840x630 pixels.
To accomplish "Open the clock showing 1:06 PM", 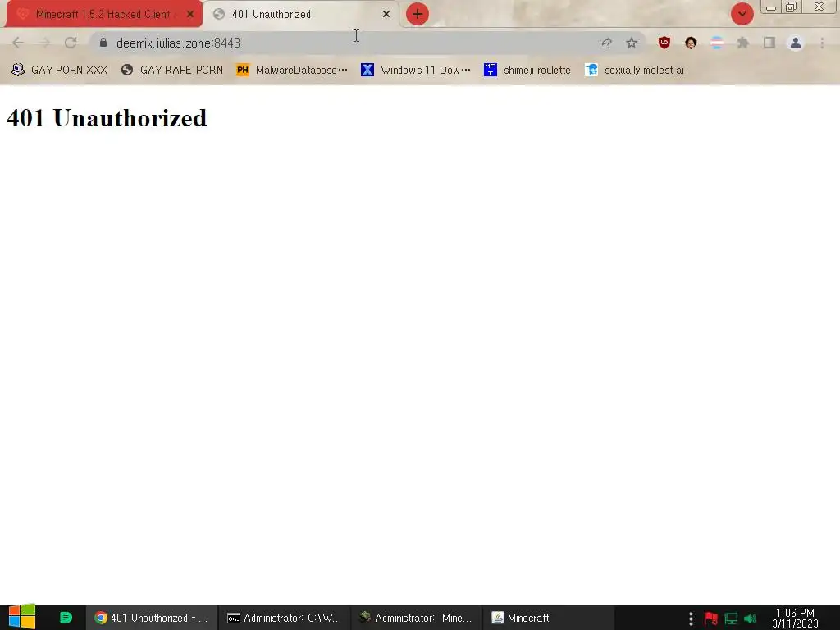I will (795, 619).
